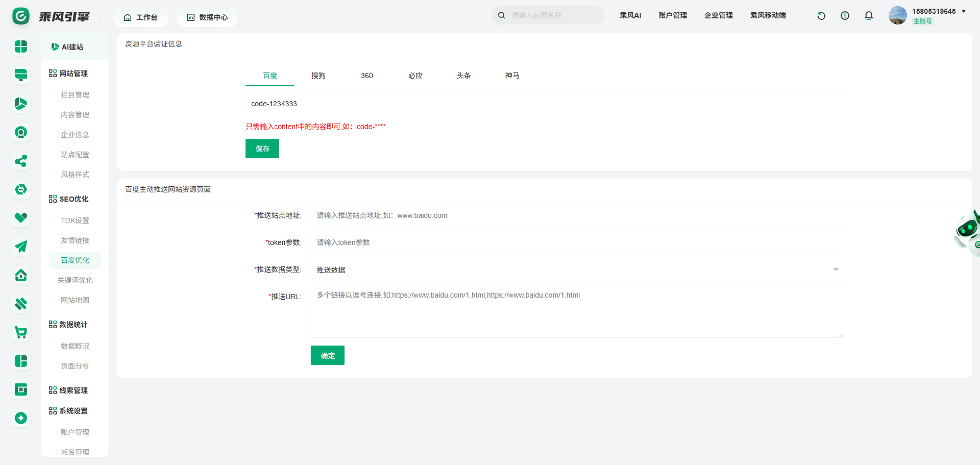Click the 确定 button
Viewport: 980px width, 465px height.
tap(327, 355)
